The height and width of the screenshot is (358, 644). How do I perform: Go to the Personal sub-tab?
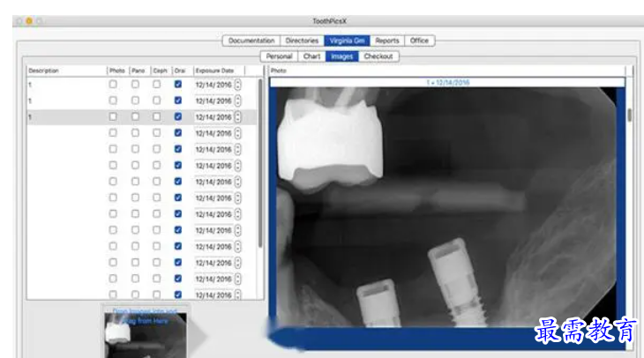279,56
